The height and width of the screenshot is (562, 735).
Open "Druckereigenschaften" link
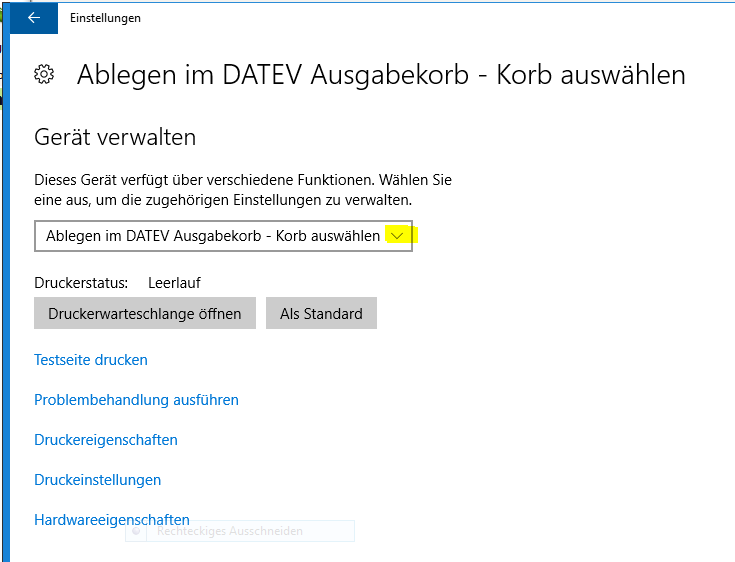106,440
